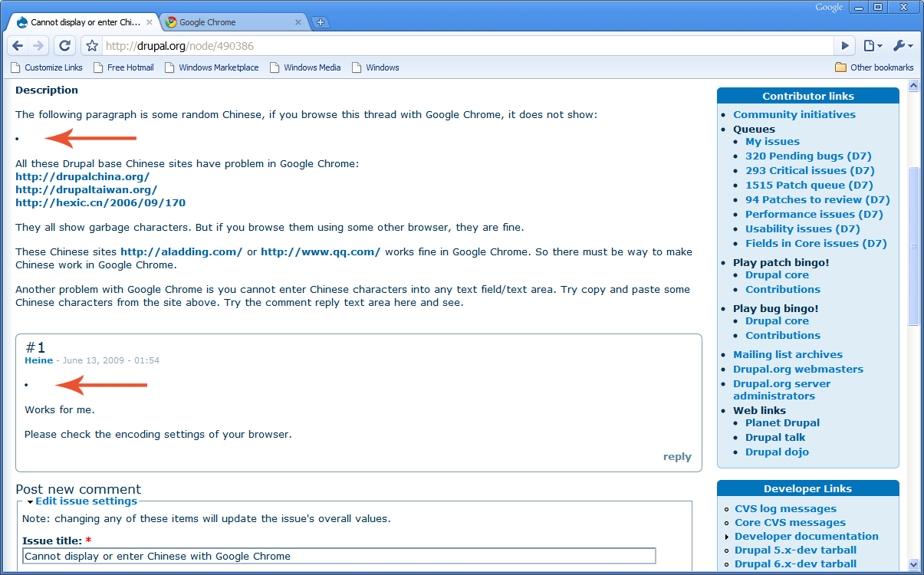The image size is (924, 575).
Task: Open My issues in Contributor links
Action: pos(772,141)
